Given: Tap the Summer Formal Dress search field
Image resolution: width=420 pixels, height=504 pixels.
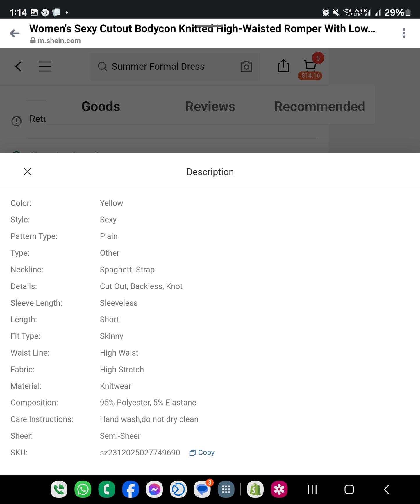Looking at the screenshot, I should (175, 67).
